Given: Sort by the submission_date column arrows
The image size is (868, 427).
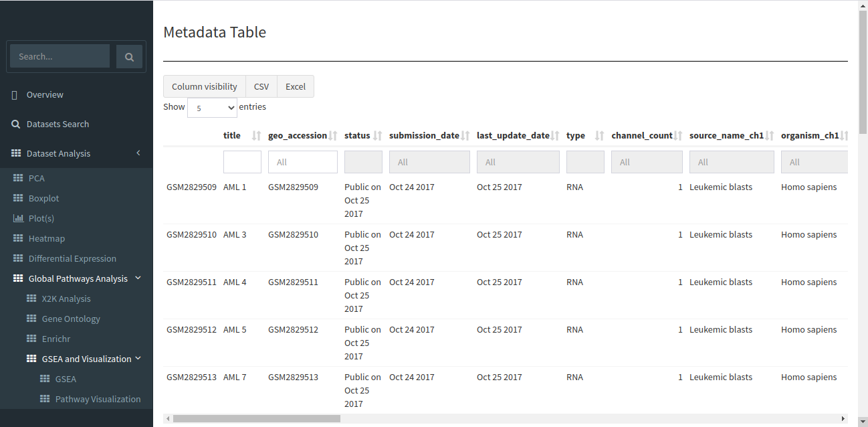Looking at the screenshot, I should coord(465,136).
